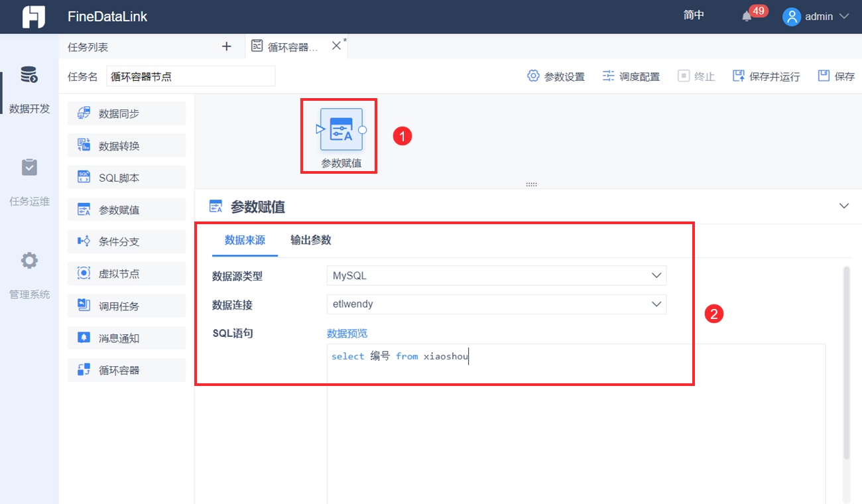This screenshot has width=862, height=504.
Task: Click the 保存 button label
Action: click(845, 77)
